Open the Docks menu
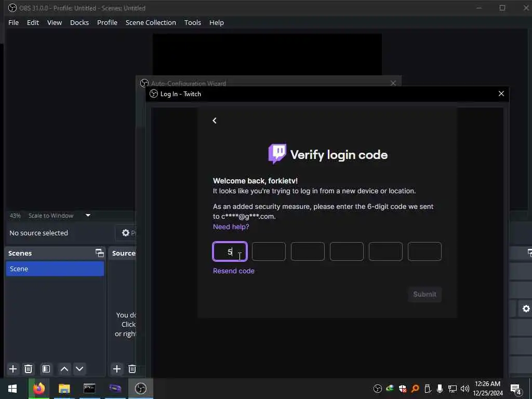The image size is (532, 399). [79, 22]
